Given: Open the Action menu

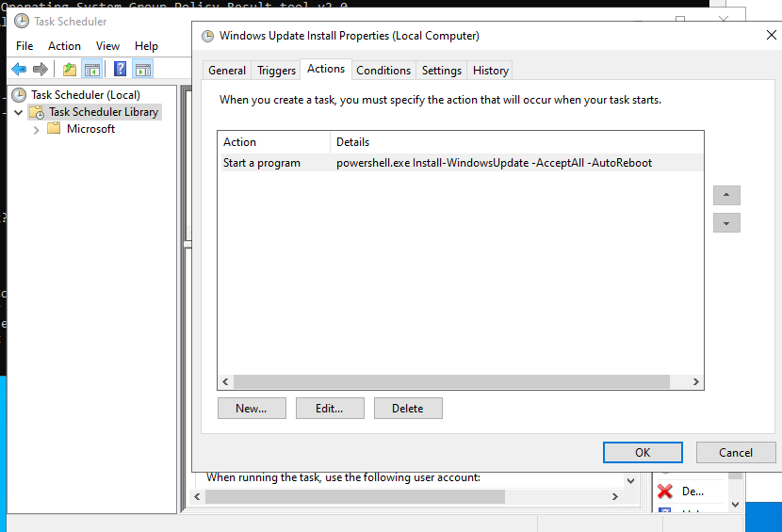Looking at the screenshot, I should tap(64, 46).
